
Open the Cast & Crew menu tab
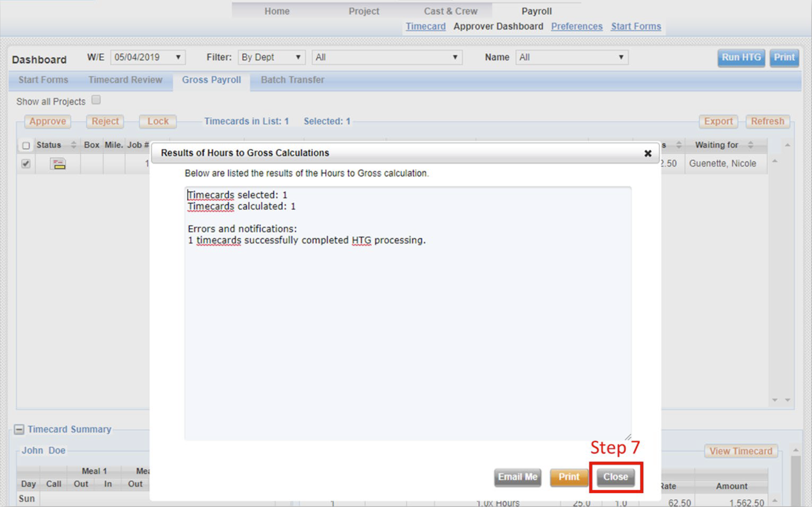point(451,11)
